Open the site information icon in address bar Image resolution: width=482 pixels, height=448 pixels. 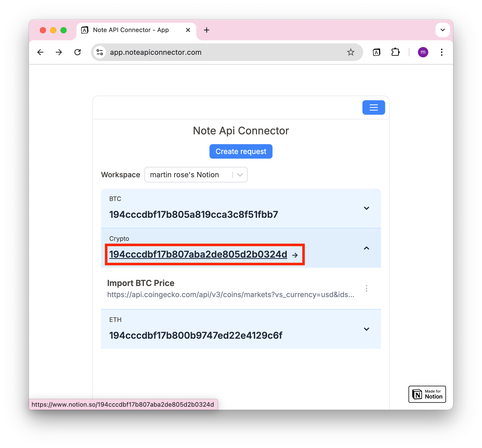coord(100,52)
